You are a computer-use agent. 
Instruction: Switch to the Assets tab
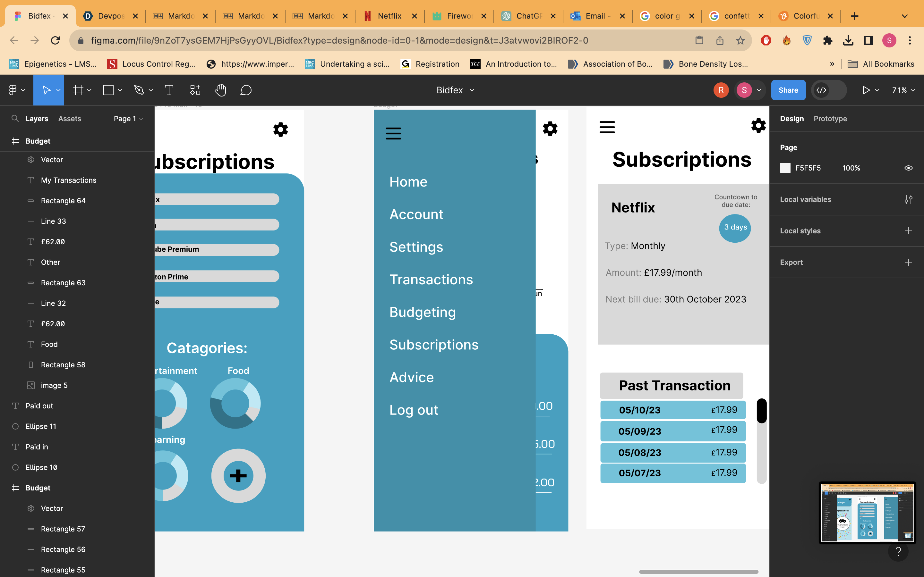70,119
